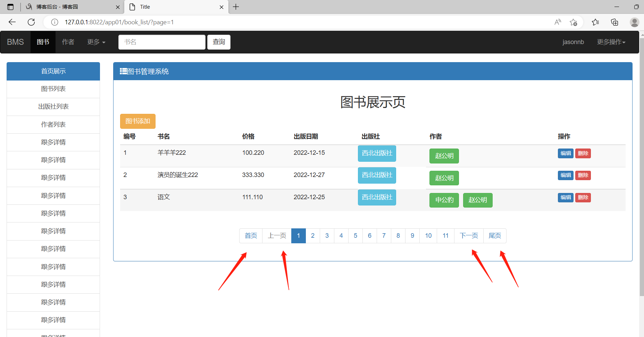Jump to page 10 in pagination

point(428,236)
